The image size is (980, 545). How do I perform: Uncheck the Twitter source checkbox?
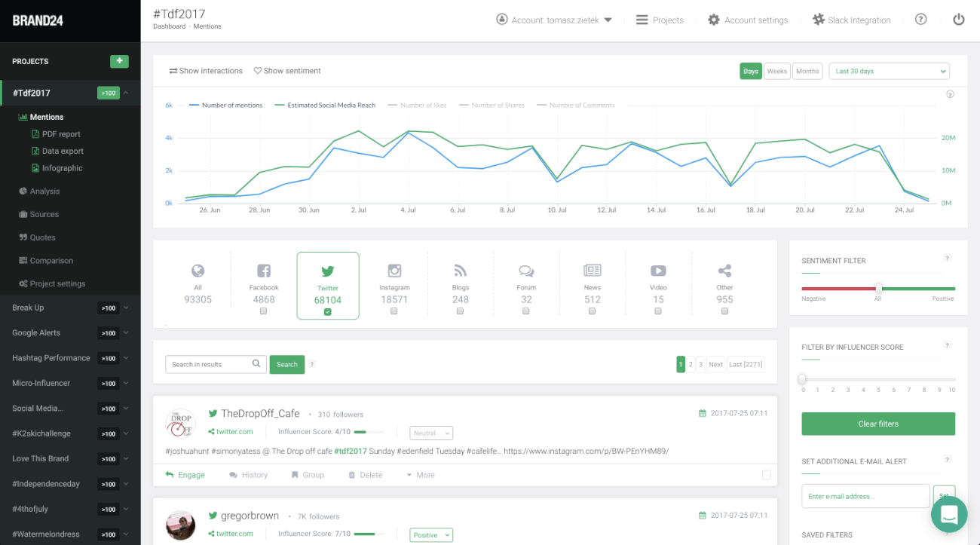coord(328,311)
